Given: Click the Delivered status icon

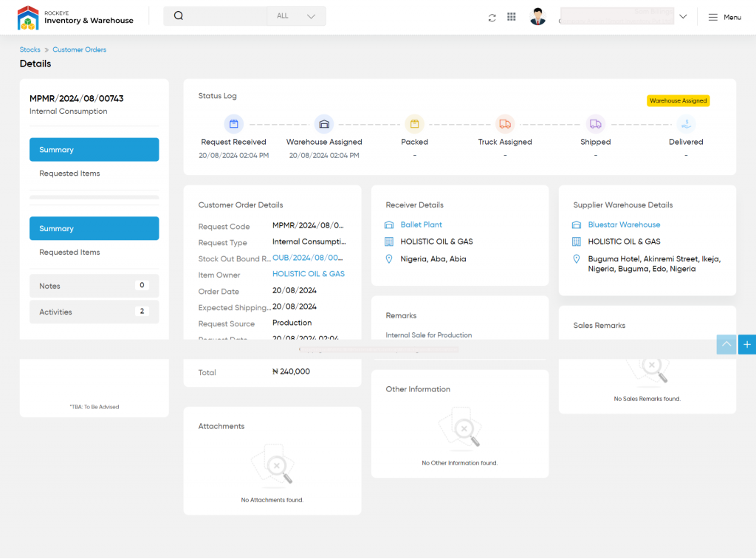Looking at the screenshot, I should (x=686, y=124).
